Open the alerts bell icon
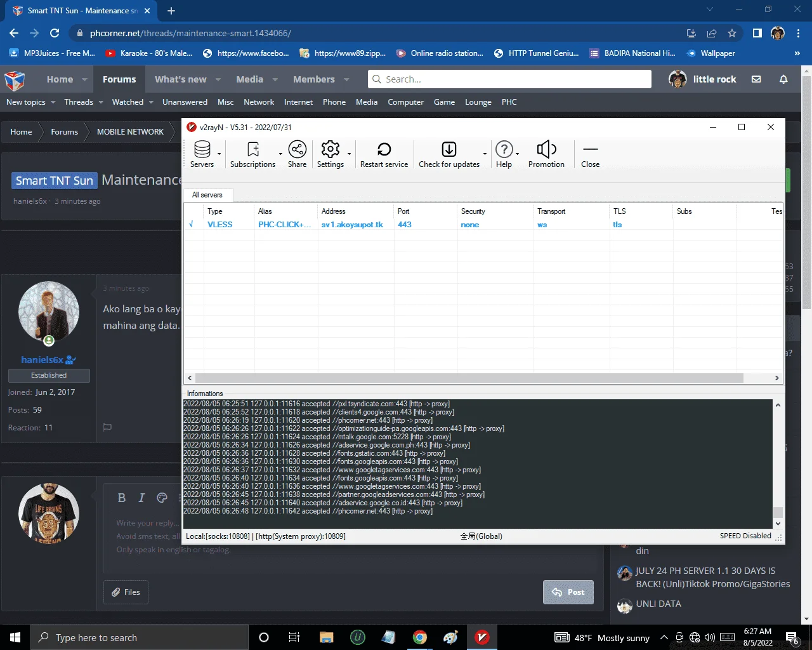The height and width of the screenshot is (650, 812). (783, 79)
